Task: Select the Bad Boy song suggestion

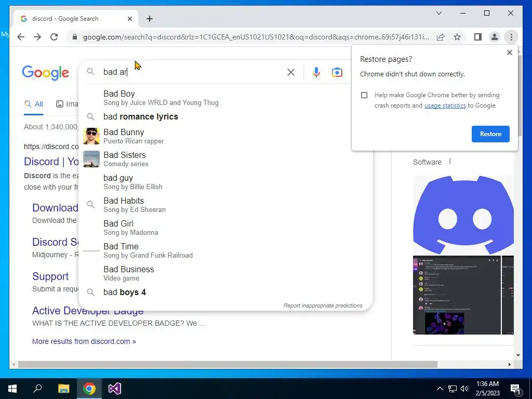Action: 225,98
